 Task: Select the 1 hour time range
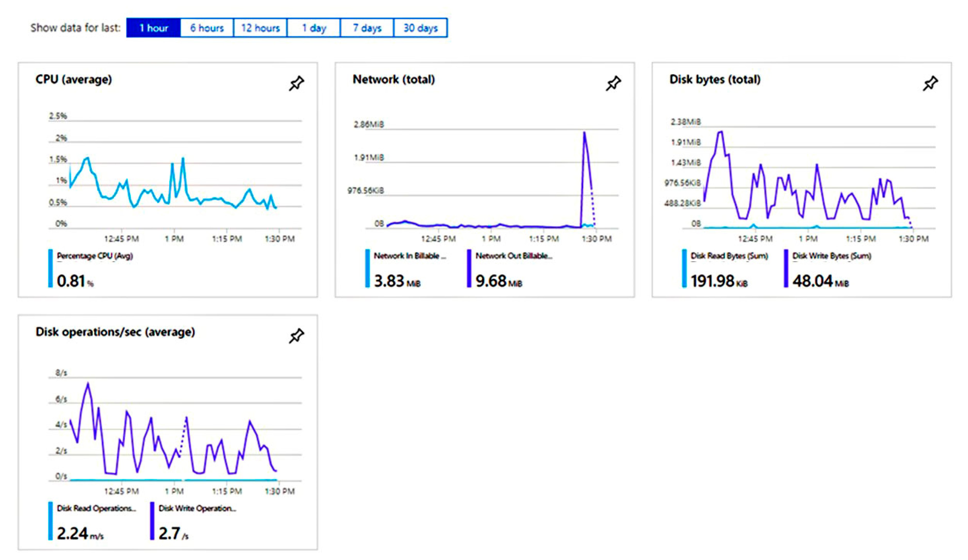click(153, 28)
